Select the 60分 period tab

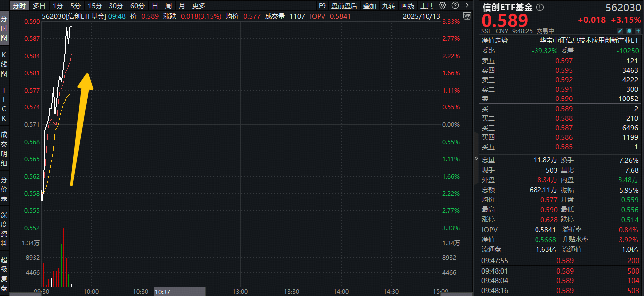pos(137,6)
